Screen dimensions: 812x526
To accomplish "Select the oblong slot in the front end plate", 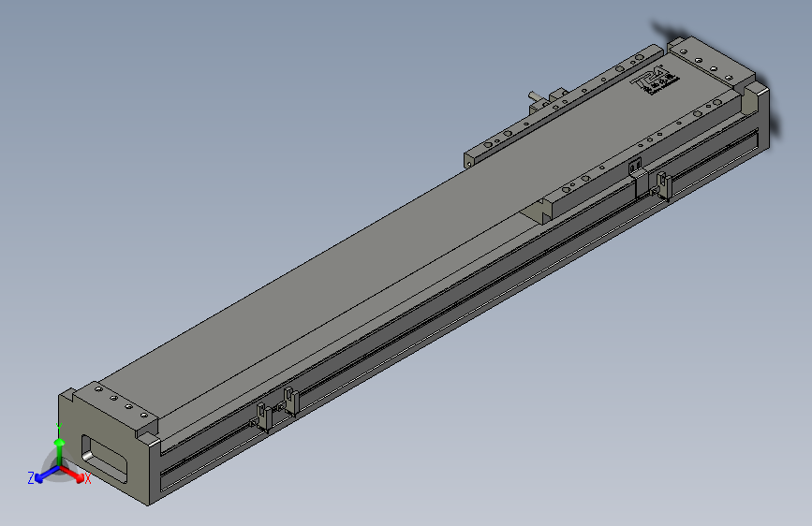I will click(x=104, y=459).
